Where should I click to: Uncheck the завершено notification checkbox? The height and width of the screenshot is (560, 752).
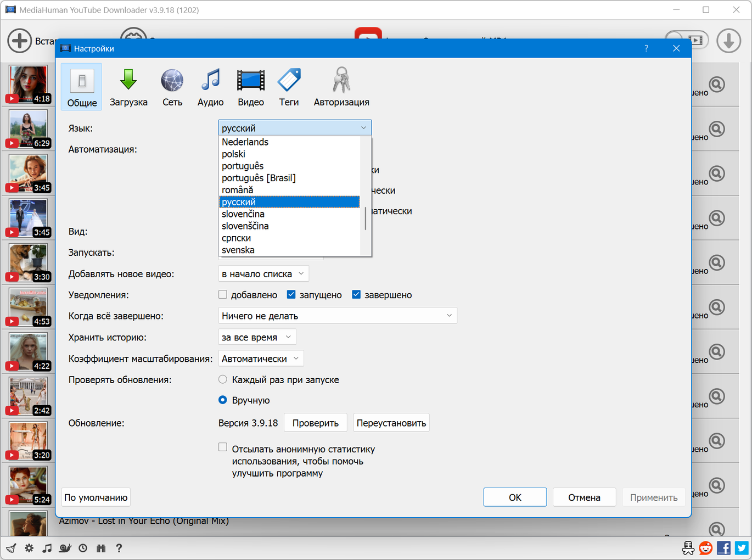pos(356,295)
